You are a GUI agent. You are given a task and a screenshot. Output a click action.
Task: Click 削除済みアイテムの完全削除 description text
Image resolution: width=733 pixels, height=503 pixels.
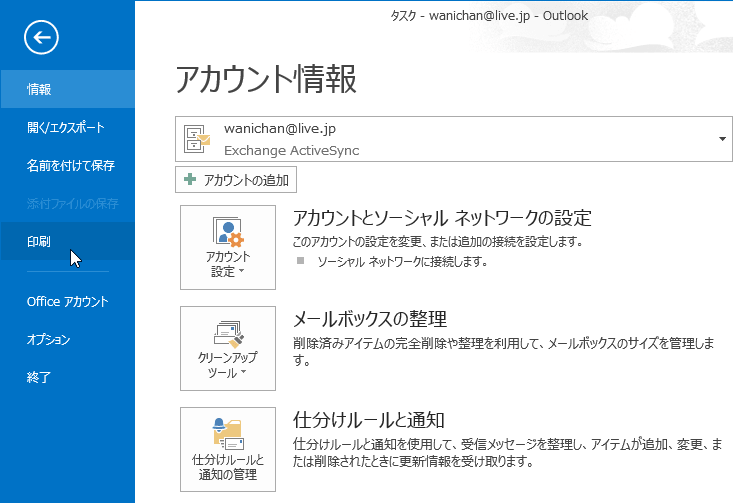coord(504,352)
